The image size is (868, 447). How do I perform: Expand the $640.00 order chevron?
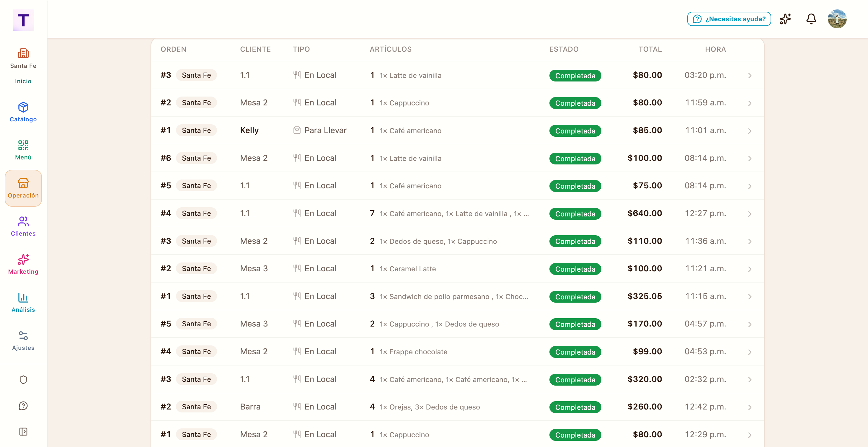pos(750,213)
